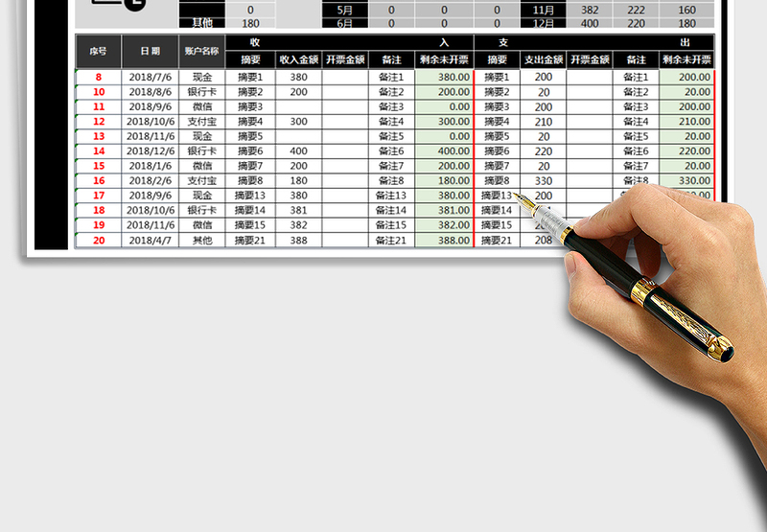Click the 330.00 remaining expense cell
The image size is (767, 532).
coord(687,181)
